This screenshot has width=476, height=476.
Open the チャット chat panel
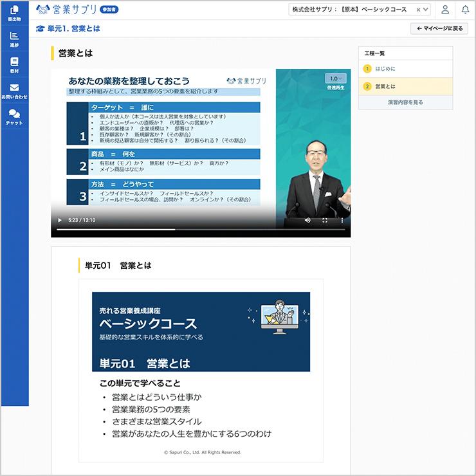tap(14, 117)
